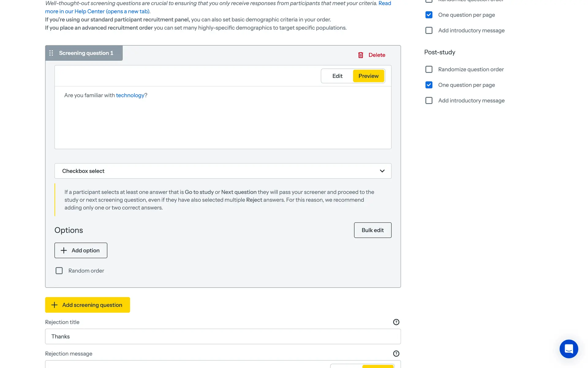Click the red trash Delete icon

[361, 55]
